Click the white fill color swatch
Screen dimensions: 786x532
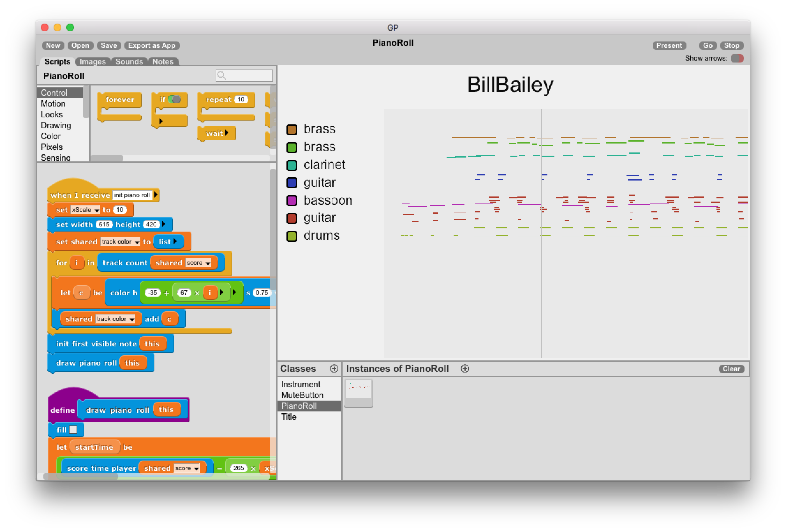click(x=73, y=430)
